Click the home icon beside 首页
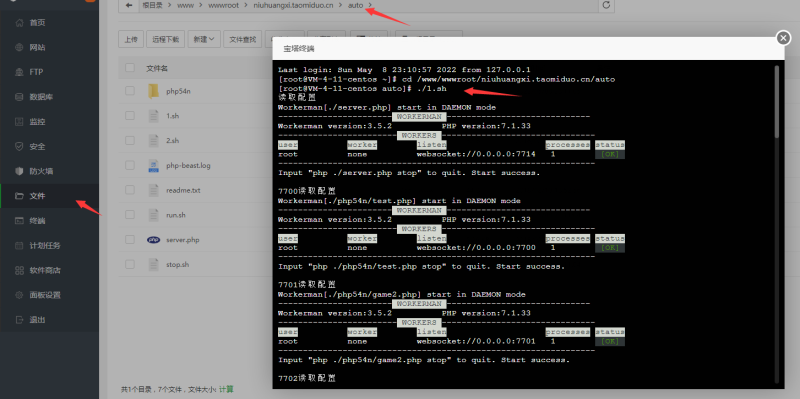The width and height of the screenshot is (800, 399). coord(19,23)
